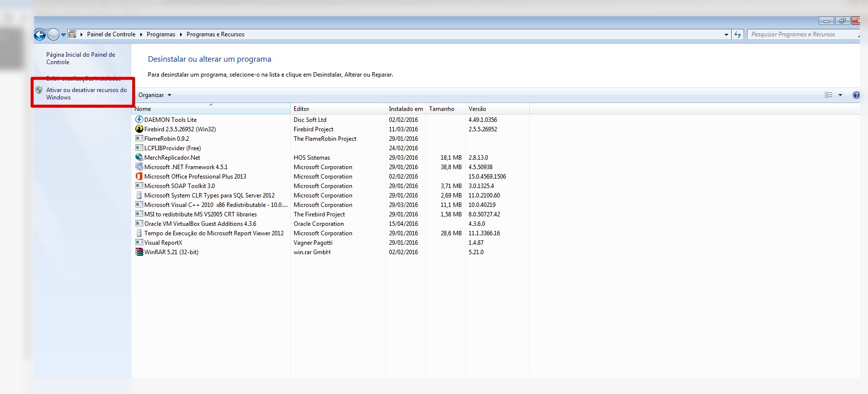Click the DAEMON Tools Lite program icon
Image resolution: width=868 pixels, height=394 pixels.
139,120
